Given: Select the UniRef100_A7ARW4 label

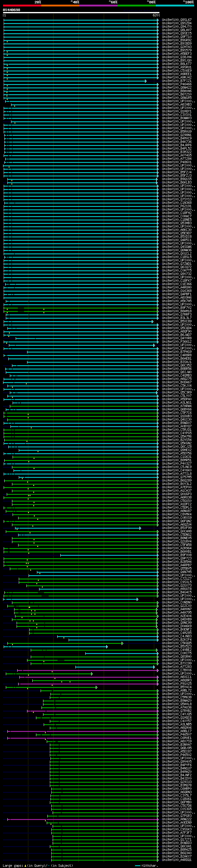Looking at the screenshot, I should click(x=177, y=406).
